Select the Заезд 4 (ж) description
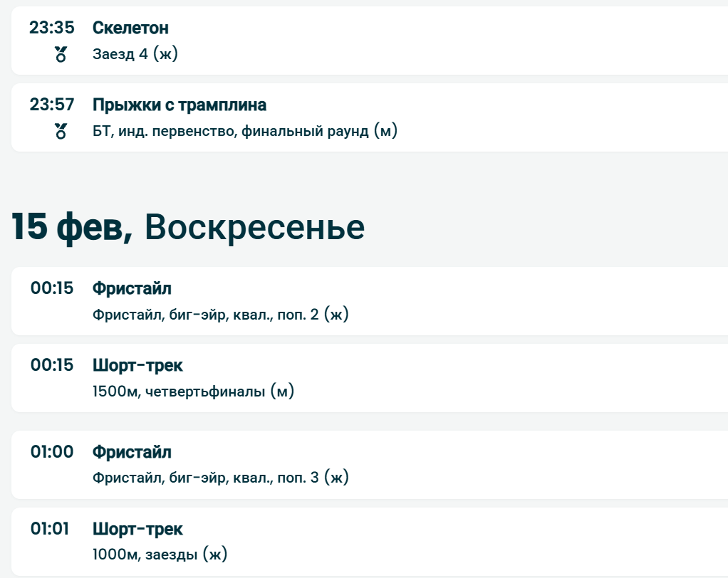Image resolution: width=728 pixels, height=578 pixels. pyautogui.click(x=135, y=54)
